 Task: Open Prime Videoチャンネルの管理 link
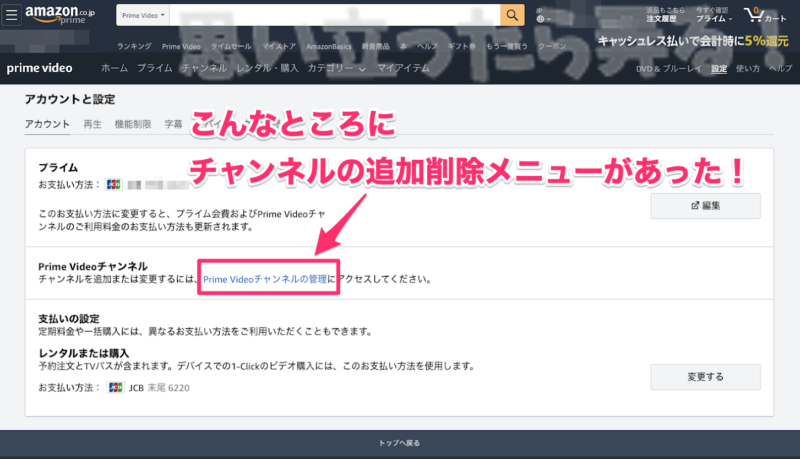click(265, 279)
